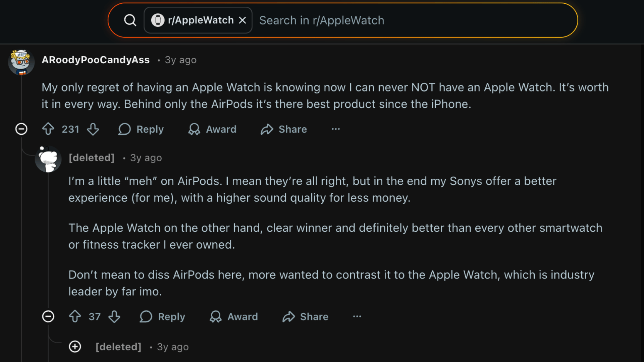Click the watch icon in the r/AppleWatch chip
This screenshot has width=644, height=362.
[x=157, y=20]
